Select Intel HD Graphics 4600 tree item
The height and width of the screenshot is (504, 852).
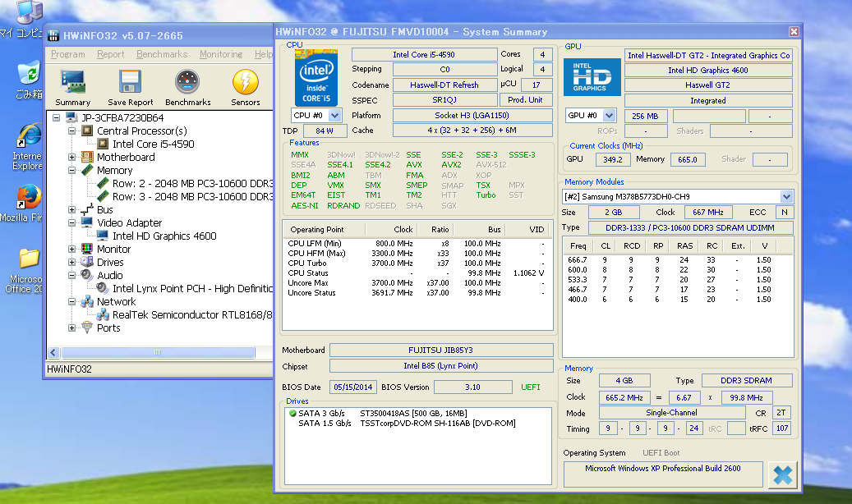(164, 236)
